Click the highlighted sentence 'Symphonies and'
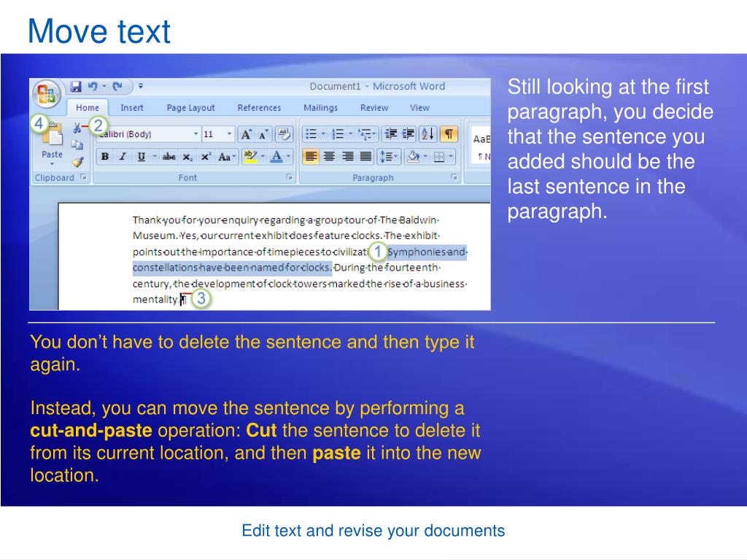Screen dimensions: 747x560 pos(427,252)
